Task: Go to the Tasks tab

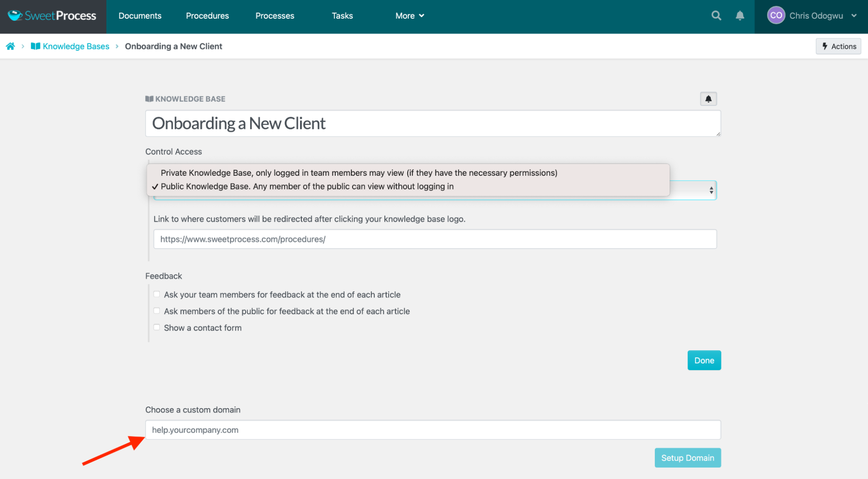Action: [x=342, y=16]
